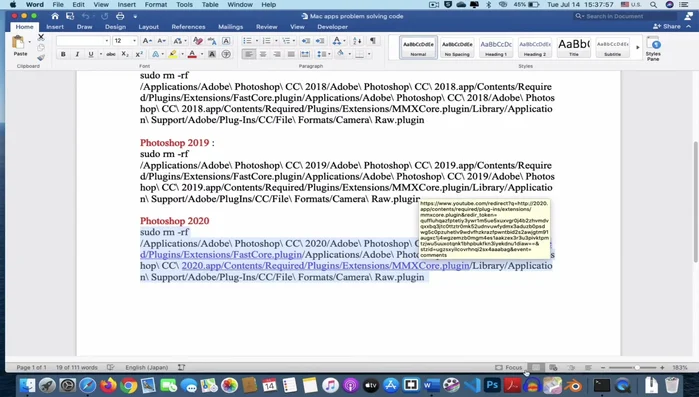Click the vertical document scrollbar

[x=696, y=202]
